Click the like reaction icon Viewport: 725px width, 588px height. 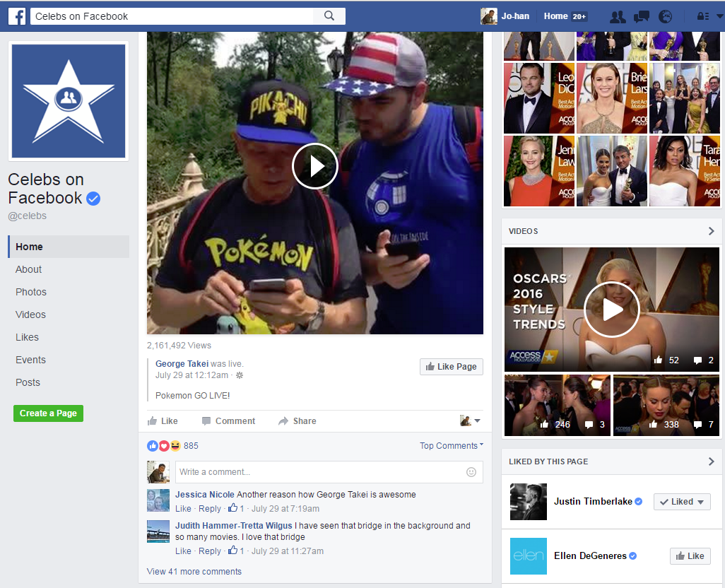(153, 446)
